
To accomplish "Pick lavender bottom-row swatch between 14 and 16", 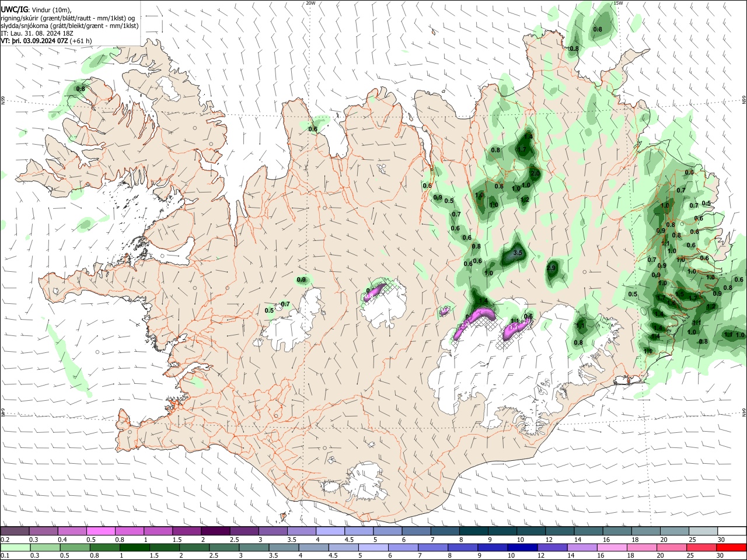I will pyautogui.click(x=582, y=547).
